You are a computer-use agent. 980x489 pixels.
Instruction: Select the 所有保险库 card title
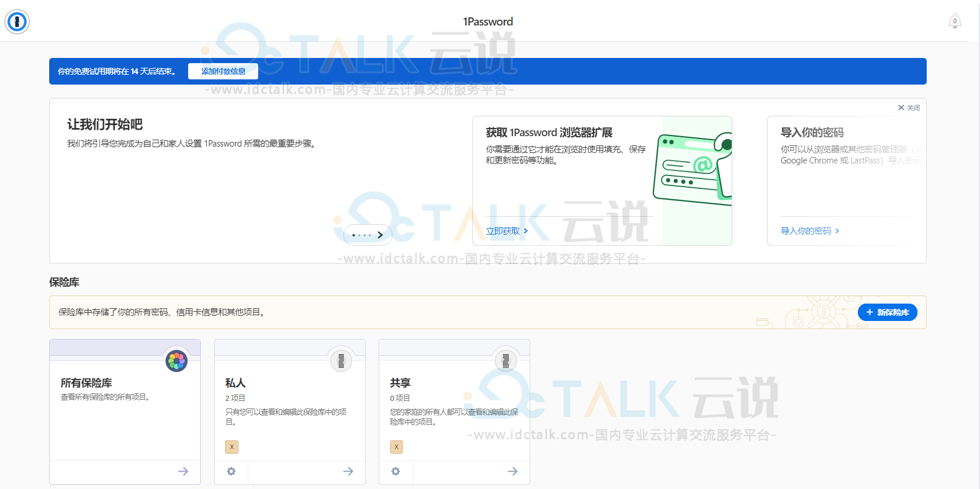point(86,383)
